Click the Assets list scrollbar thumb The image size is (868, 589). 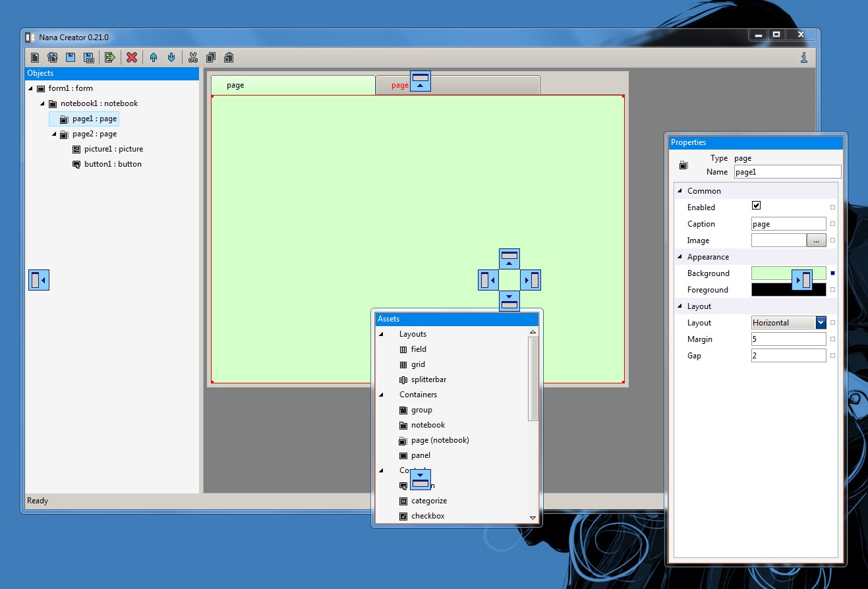coord(533,379)
